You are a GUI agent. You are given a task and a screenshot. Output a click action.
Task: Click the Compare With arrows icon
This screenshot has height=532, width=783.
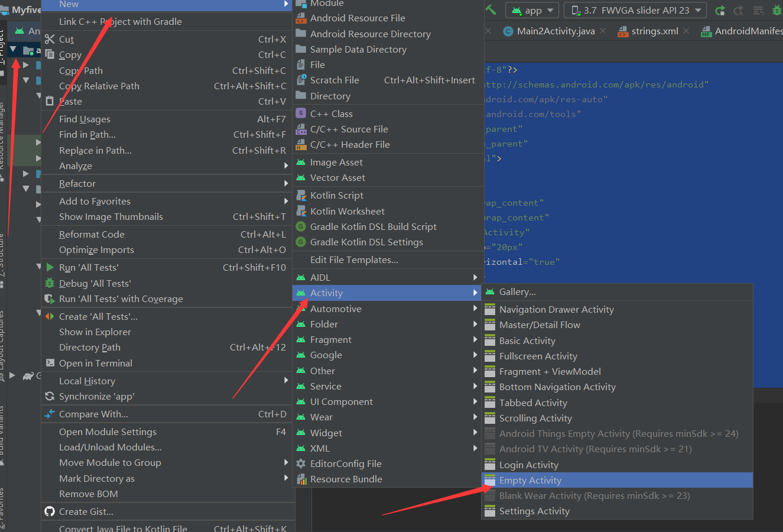tap(50, 414)
